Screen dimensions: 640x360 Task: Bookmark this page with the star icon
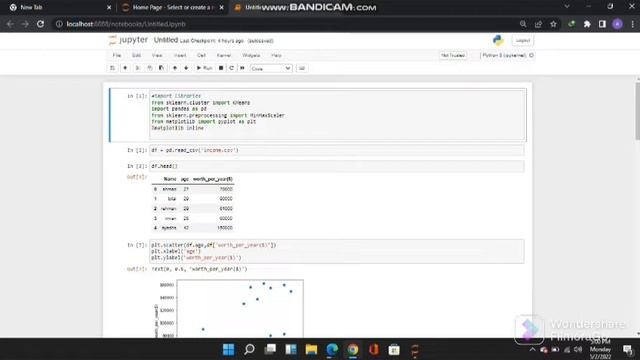(553, 24)
